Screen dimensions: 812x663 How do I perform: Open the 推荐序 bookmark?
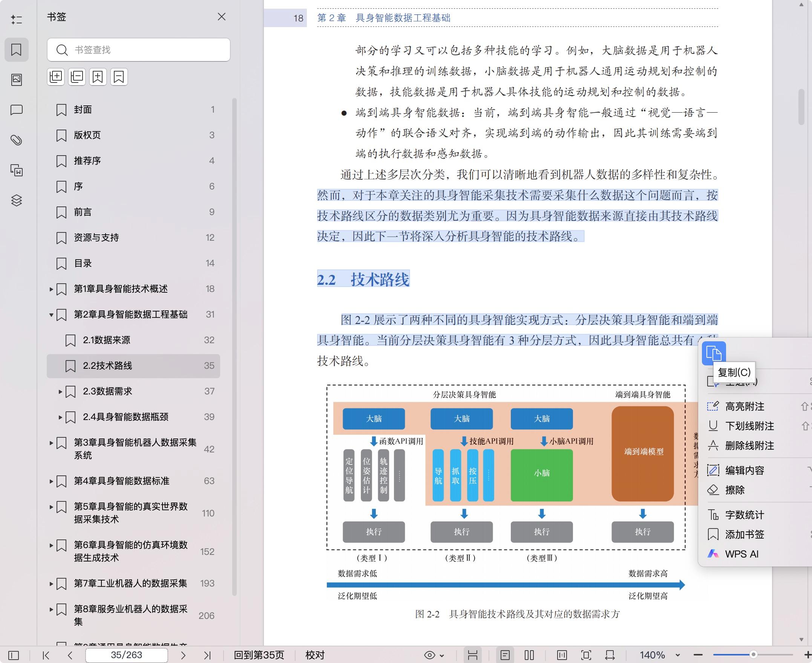tap(133, 161)
